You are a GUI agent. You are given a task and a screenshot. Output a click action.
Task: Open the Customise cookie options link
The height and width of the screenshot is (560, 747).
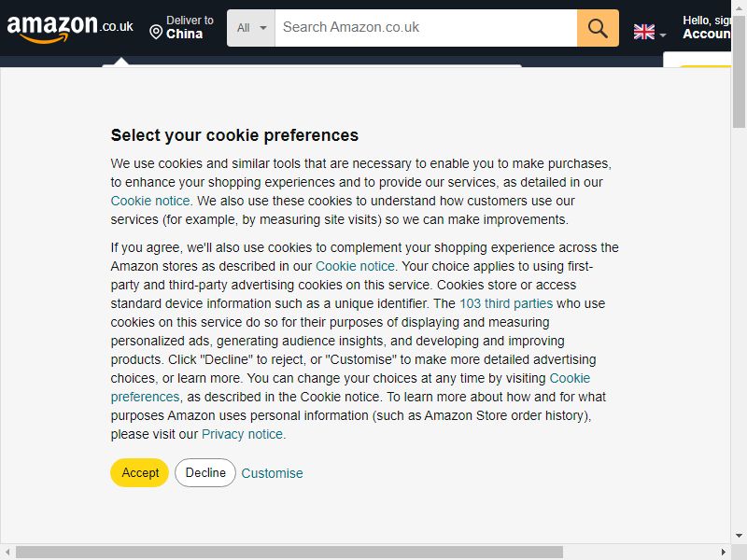tap(272, 473)
